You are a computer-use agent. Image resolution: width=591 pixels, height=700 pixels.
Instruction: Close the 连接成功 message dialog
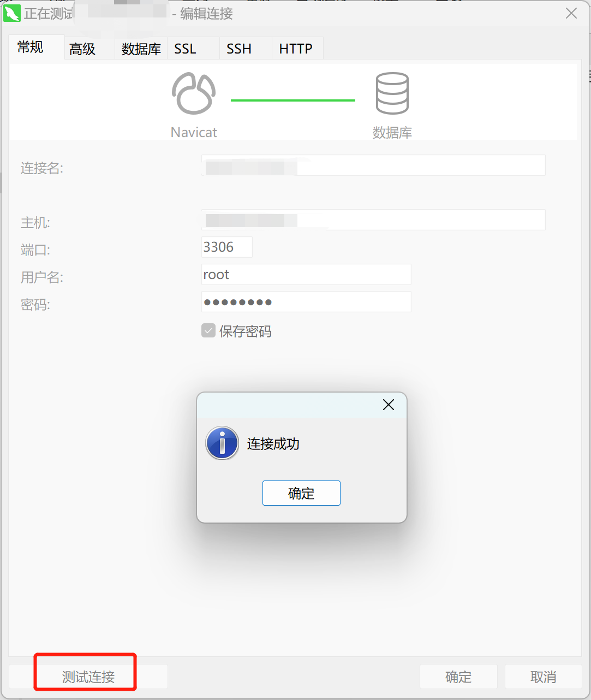click(389, 405)
